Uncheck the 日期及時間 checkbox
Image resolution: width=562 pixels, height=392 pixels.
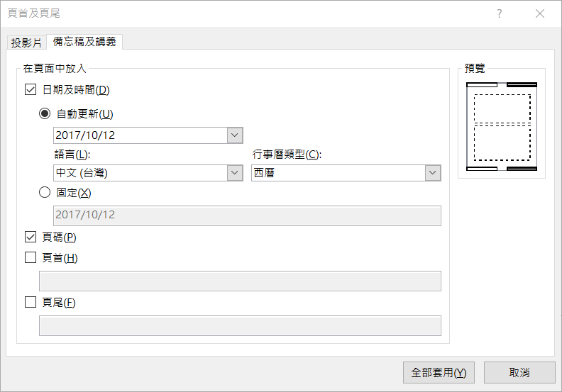coord(31,90)
